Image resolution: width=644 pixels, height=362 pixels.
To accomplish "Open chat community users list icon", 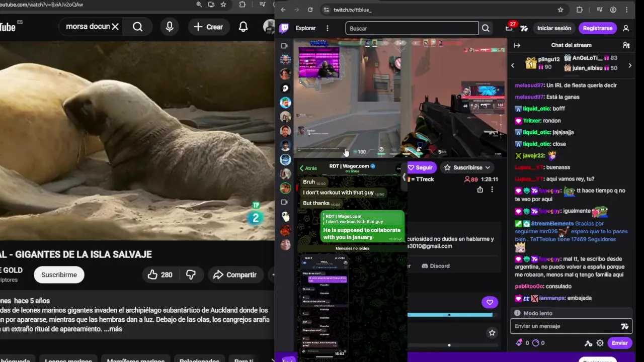I will tap(626, 45).
